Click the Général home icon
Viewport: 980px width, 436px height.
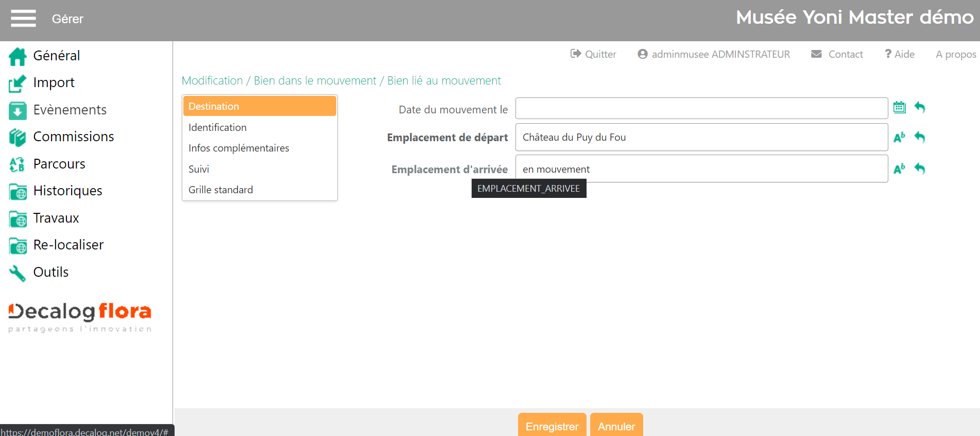(18, 56)
